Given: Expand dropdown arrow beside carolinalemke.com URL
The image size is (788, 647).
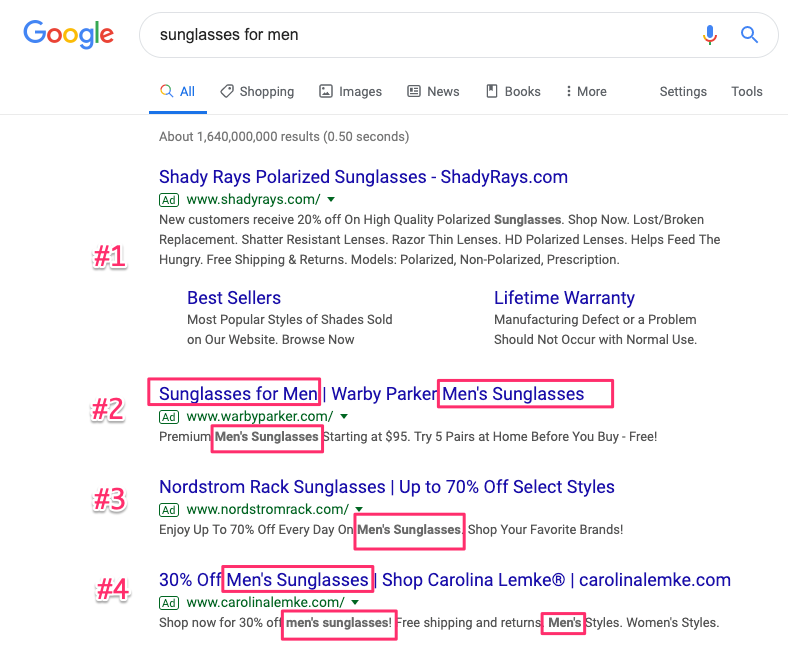Looking at the screenshot, I should [x=355, y=602].
